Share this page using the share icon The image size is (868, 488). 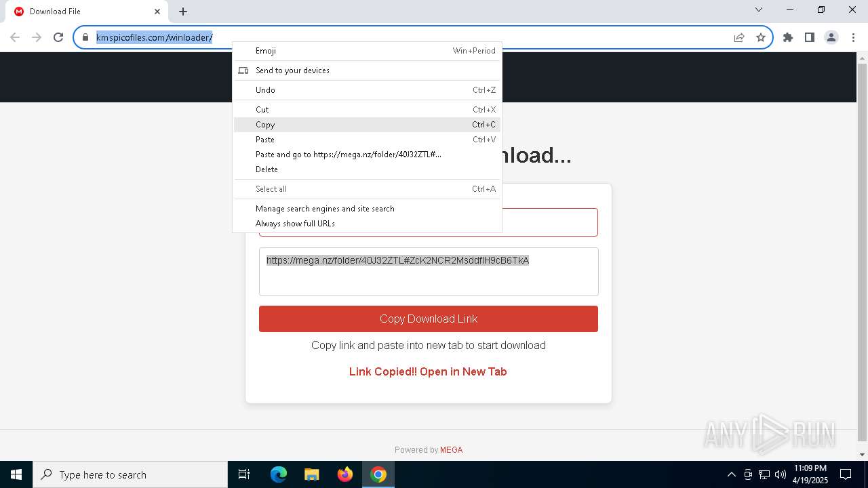(739, 37)
